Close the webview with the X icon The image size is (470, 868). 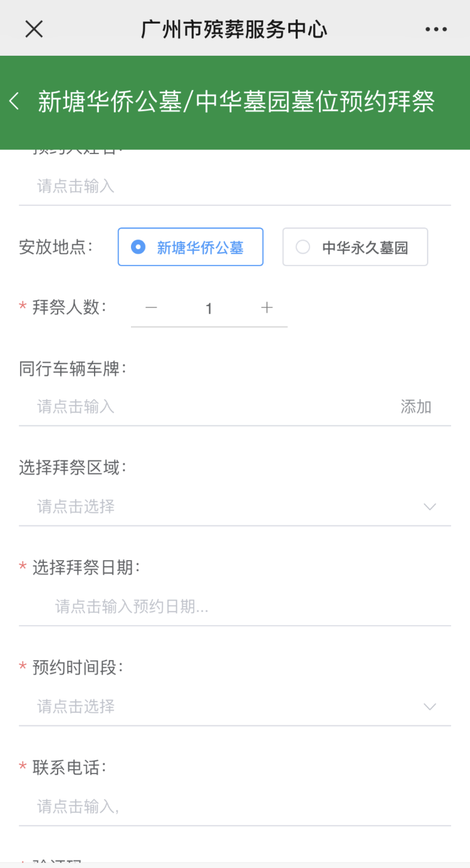pos(34,28)
